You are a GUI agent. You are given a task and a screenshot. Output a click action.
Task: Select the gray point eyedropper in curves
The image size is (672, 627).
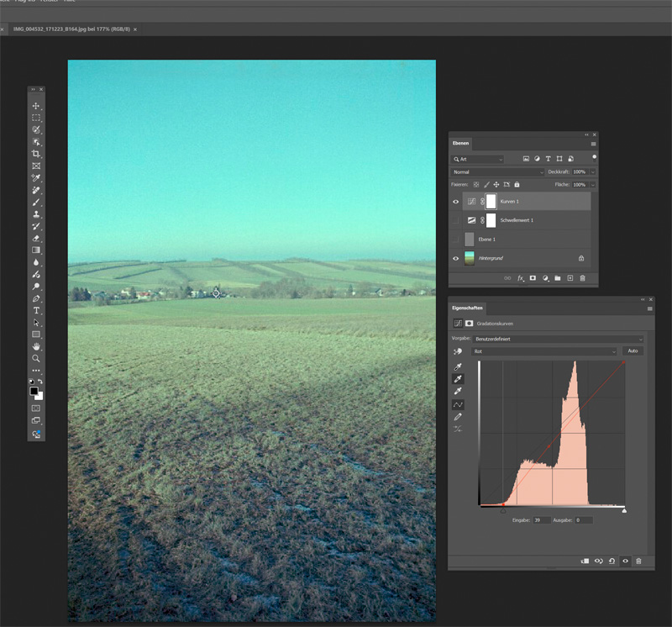pyautogui.click(x=458, y=379)
